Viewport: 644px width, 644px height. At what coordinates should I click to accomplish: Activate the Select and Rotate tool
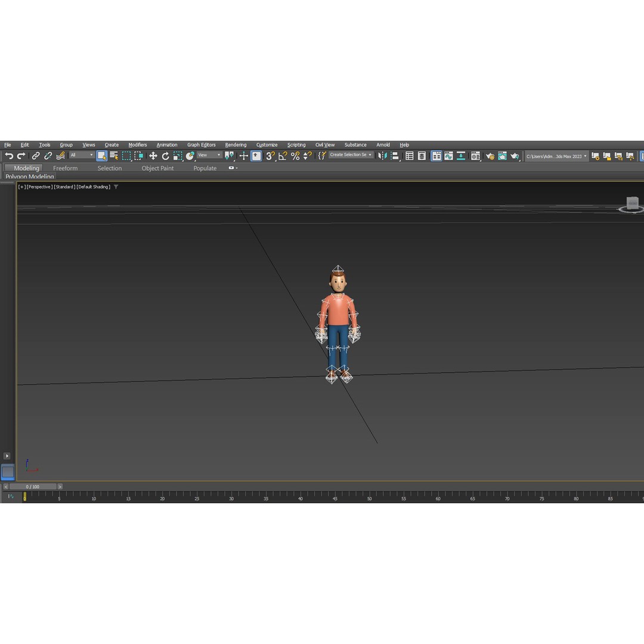165,156
